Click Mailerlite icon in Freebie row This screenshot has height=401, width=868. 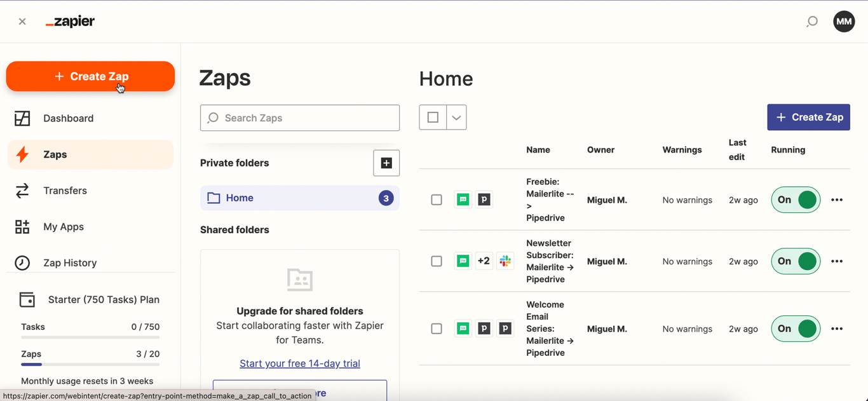[x=463, y=200]
